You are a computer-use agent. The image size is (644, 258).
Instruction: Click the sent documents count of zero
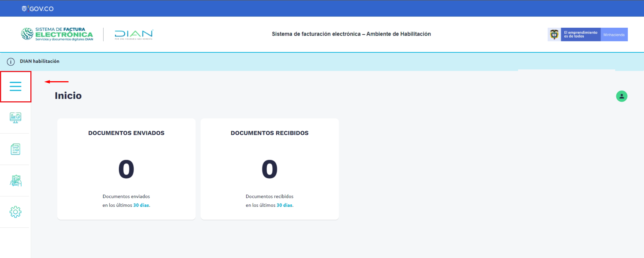[x=126, y=169]
